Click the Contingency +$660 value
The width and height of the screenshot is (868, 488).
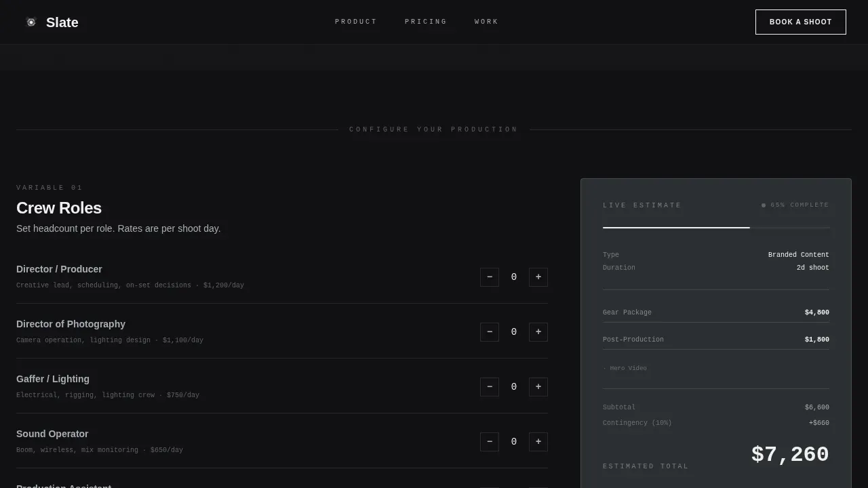click(x=819, y=423)
